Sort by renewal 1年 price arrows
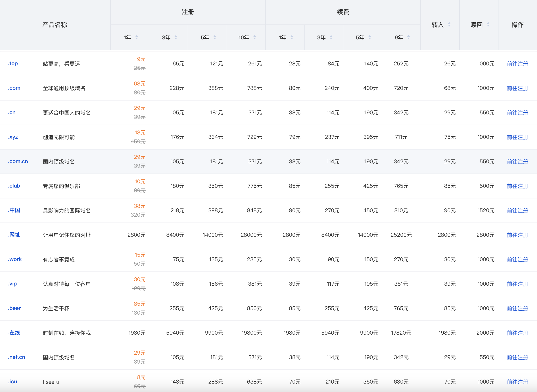This screenshot has height=392, width=537. click(292, 37)
